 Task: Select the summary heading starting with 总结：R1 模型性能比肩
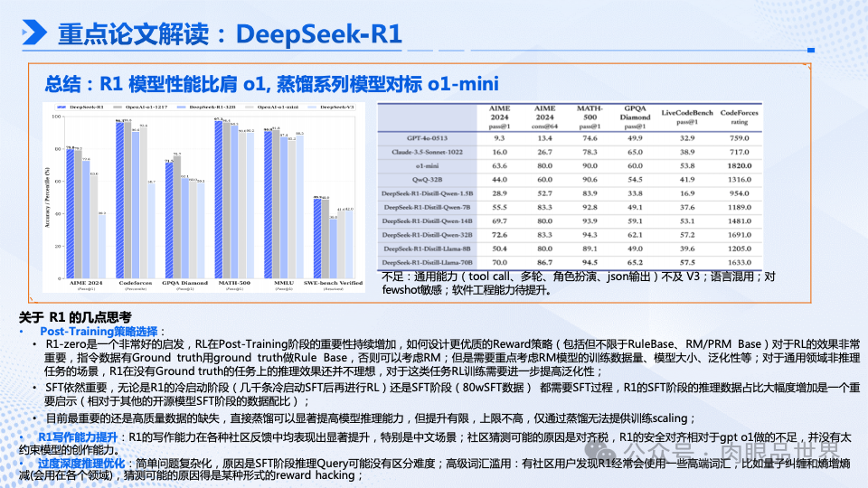272,84
